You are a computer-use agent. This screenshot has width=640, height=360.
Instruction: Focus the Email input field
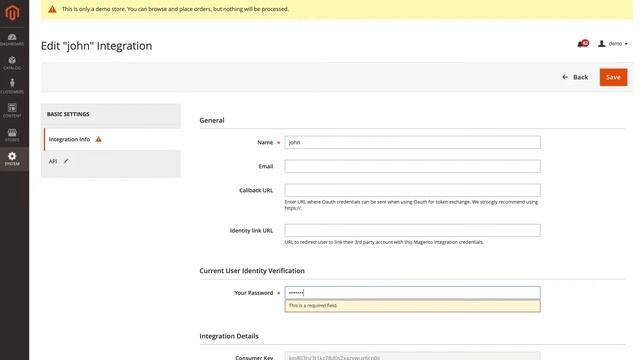coord(412,166)
